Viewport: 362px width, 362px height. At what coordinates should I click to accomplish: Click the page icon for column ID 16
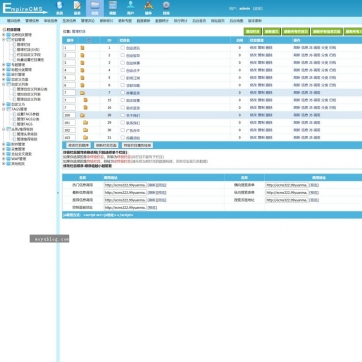pyautogui.click(x=85, y=108)
